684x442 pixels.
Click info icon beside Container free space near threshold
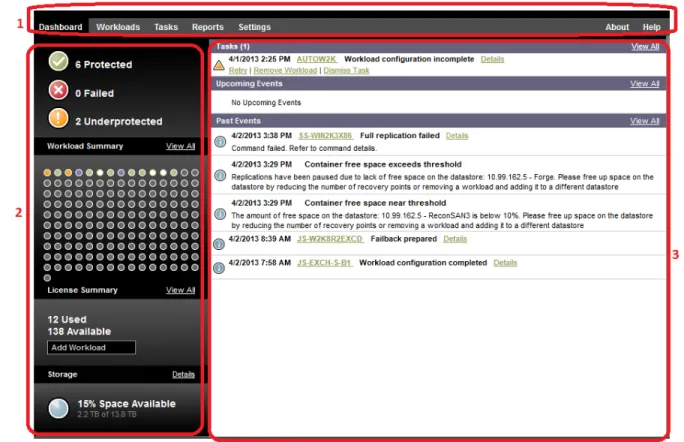[220, 214]
